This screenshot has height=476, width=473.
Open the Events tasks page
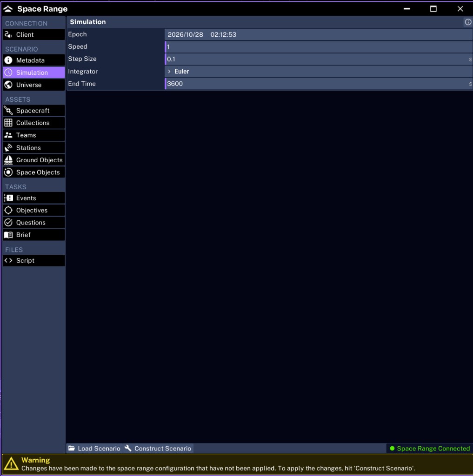[34, 198]
